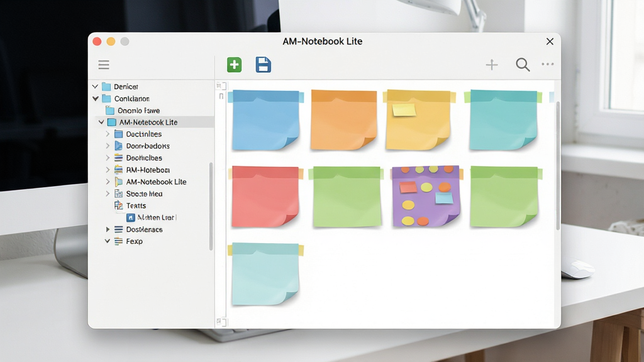
Task: Click the red close traffic light button
Action: pyautogui.click(x=97, y=41)
